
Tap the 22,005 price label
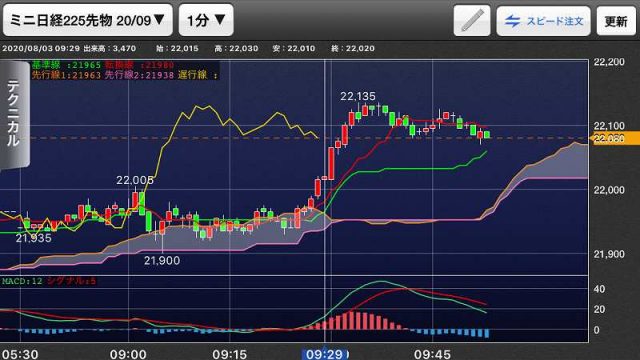click(x=135, y=180)
